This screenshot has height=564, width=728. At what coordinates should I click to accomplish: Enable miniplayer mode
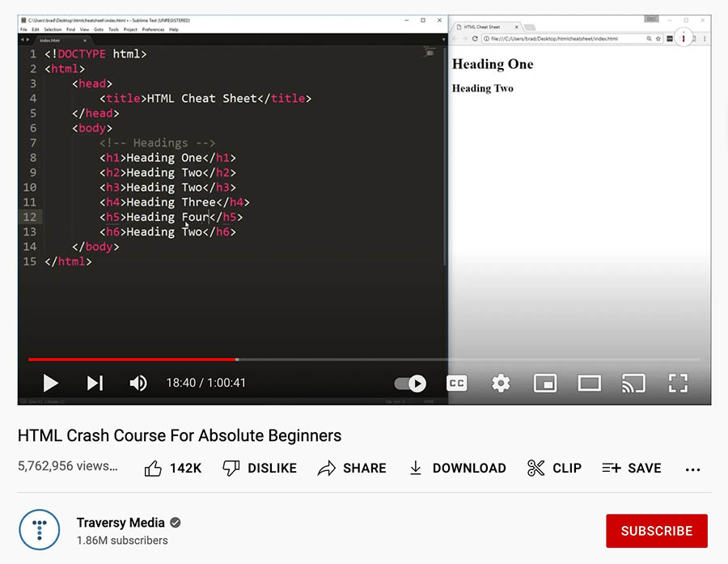coord(545,383)
